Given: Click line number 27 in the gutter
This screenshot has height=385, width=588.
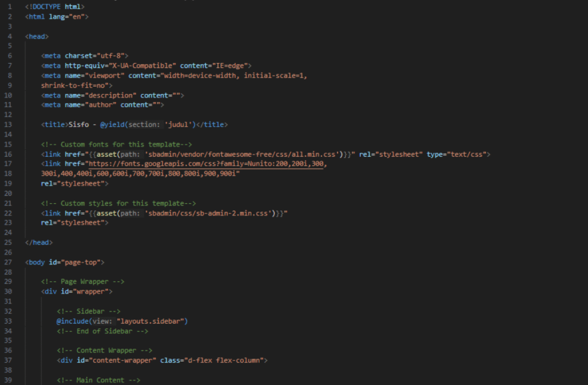Looking at the screenshot, I should click(x=8, y=262).
